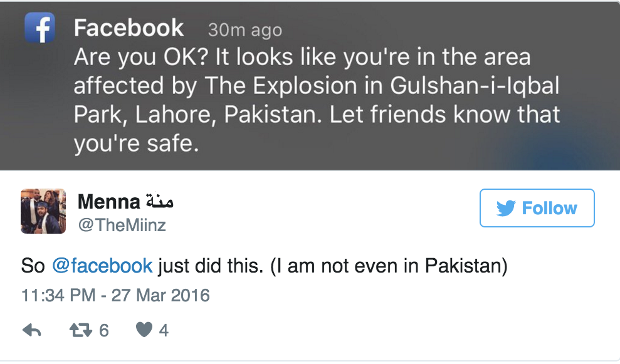Screen dimensions: 620x364
Task: Click the reply arrow icon under the tweet
Action: pyautogui.click(x=31, y=330)
